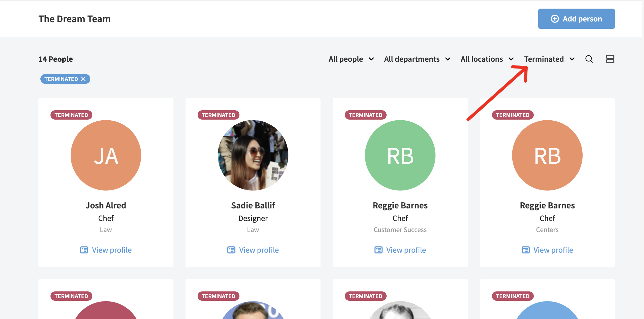Click the "Designer" title under Sadie Ballif

253,218
